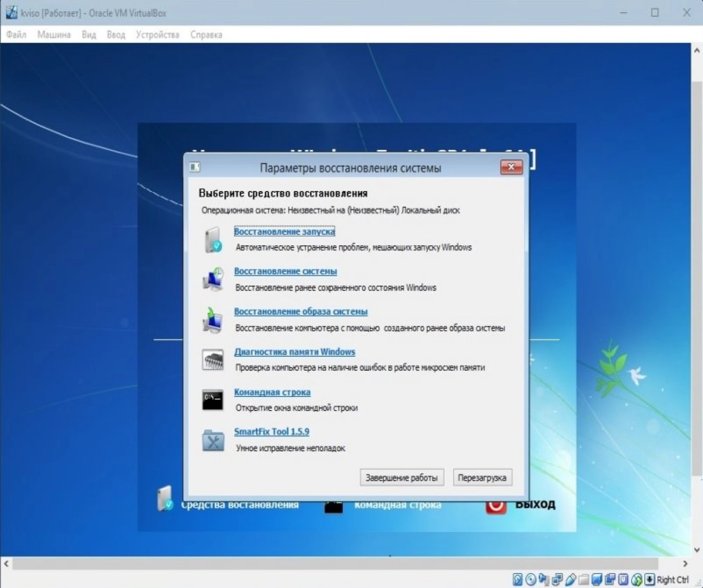
Task: Click the Командная строка link in dialog
Action: 272,392
